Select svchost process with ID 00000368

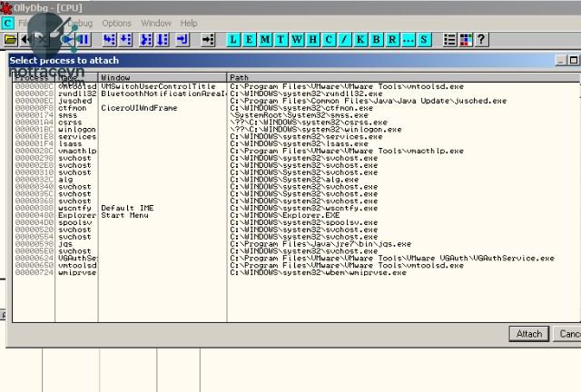297,201
